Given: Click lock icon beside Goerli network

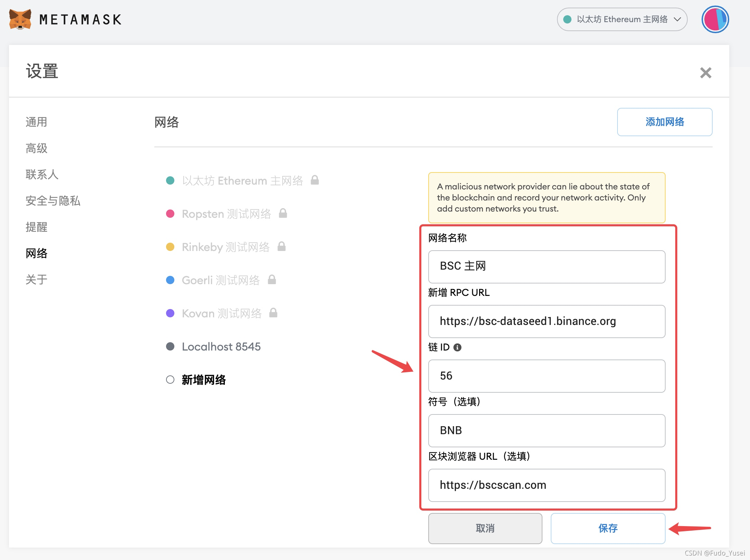Looking at the screenshot, I should (272, 279).
